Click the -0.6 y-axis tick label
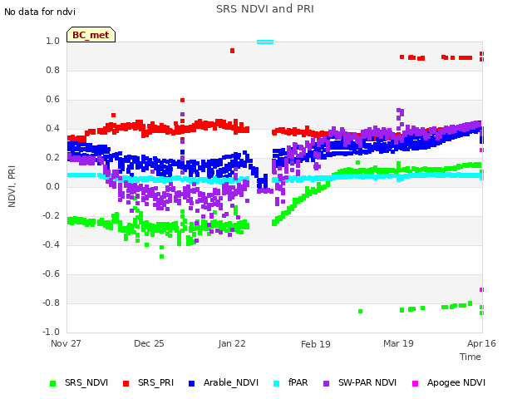The height and width of the screenshot is (399, 532). 51,273
